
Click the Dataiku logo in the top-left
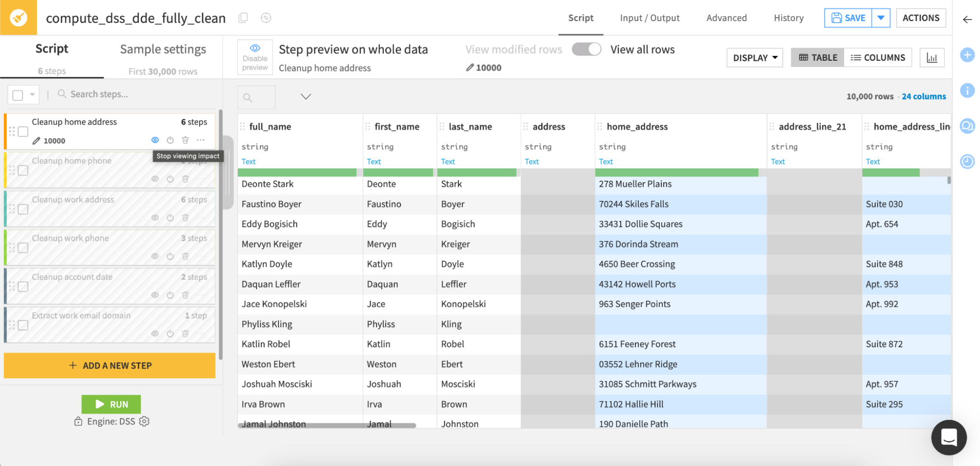[x=19, y=18]
